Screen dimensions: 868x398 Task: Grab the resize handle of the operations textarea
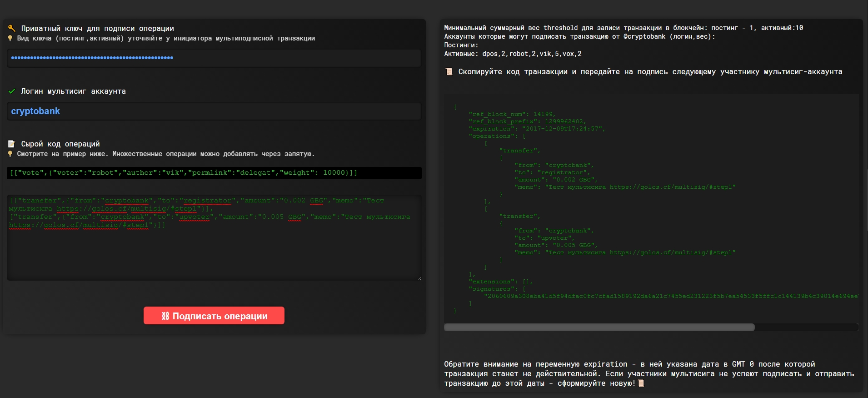pos(419,278)
